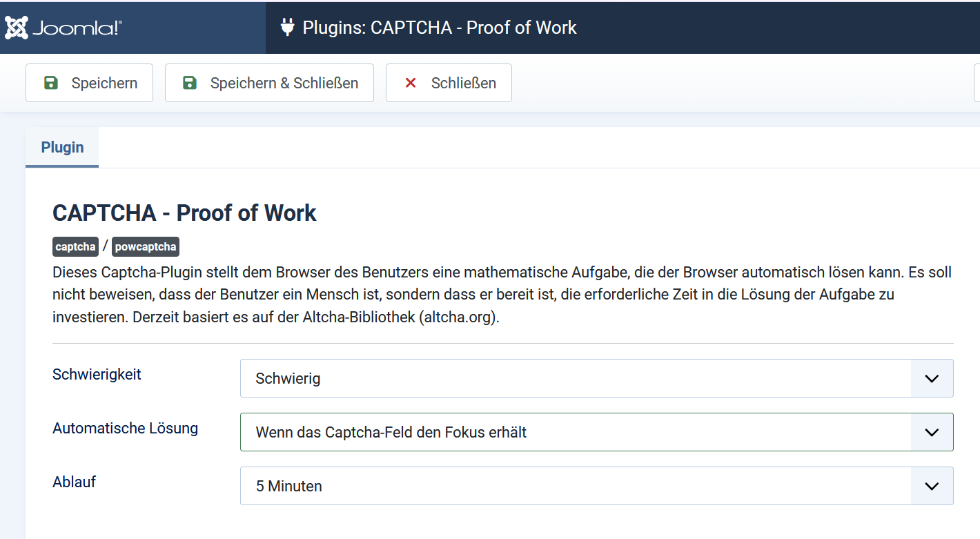Open the Schwierigkeit dropdown

596,378
